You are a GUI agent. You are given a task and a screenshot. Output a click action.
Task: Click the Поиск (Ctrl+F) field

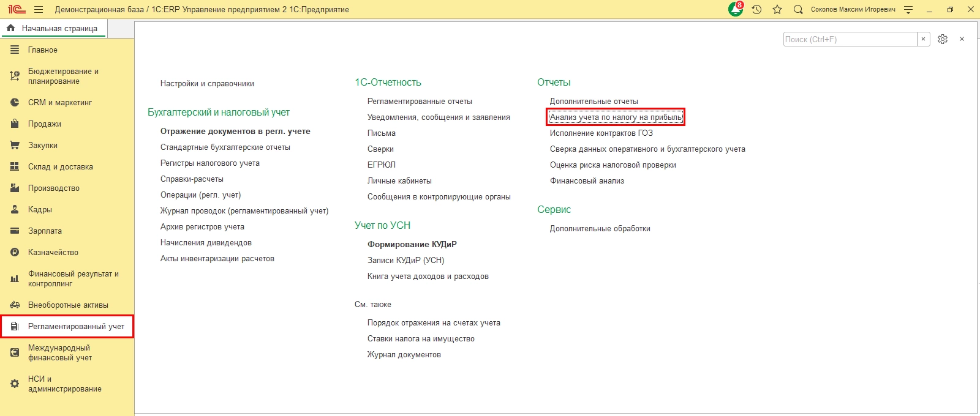[850, 39]
